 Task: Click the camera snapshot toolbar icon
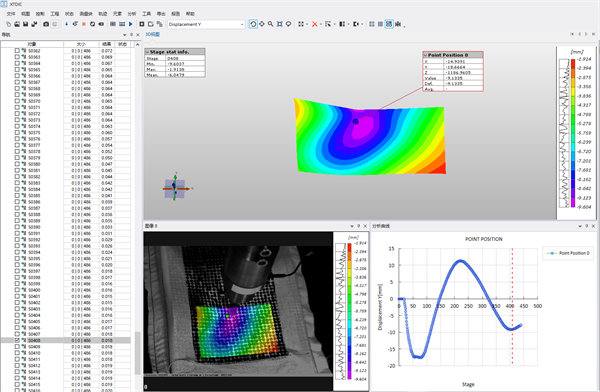pyautogui.click(x=46, y=24)
